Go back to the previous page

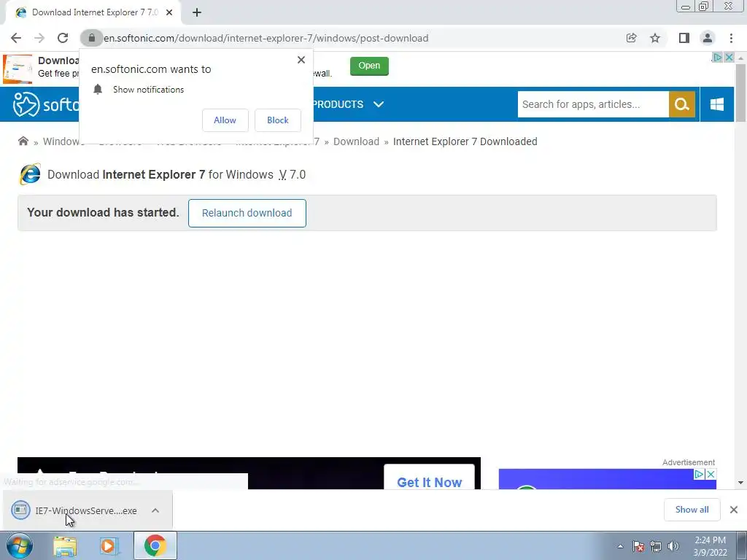[x=16, y=38]
